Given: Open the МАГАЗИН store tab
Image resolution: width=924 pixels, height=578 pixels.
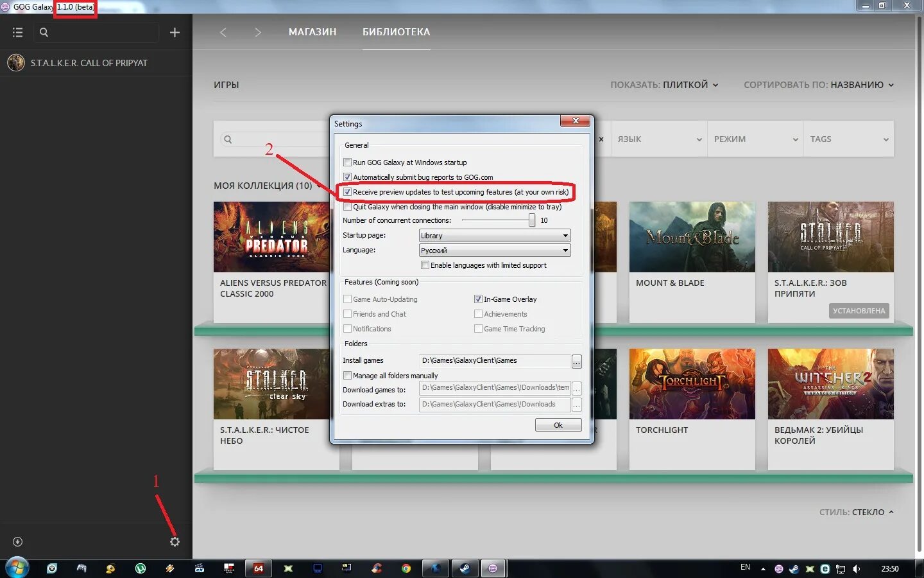Looking at the screenshot, I should [x=312, y=32].
